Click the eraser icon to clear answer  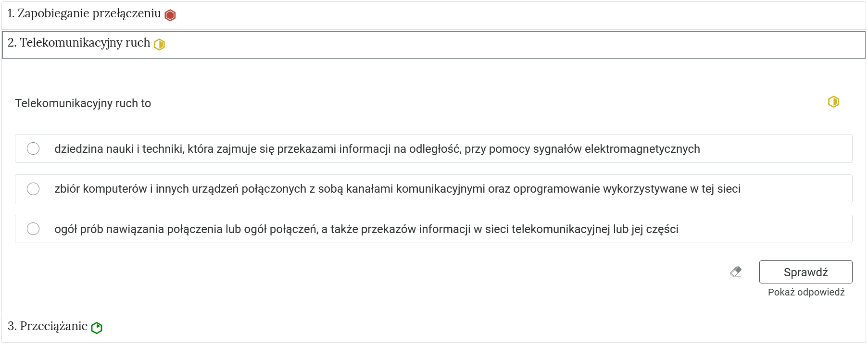(735, 271)
